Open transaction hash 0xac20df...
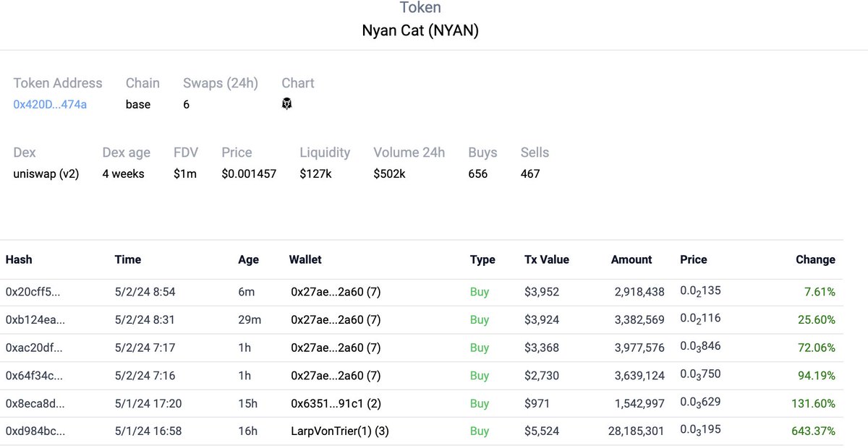 point(34,348)
